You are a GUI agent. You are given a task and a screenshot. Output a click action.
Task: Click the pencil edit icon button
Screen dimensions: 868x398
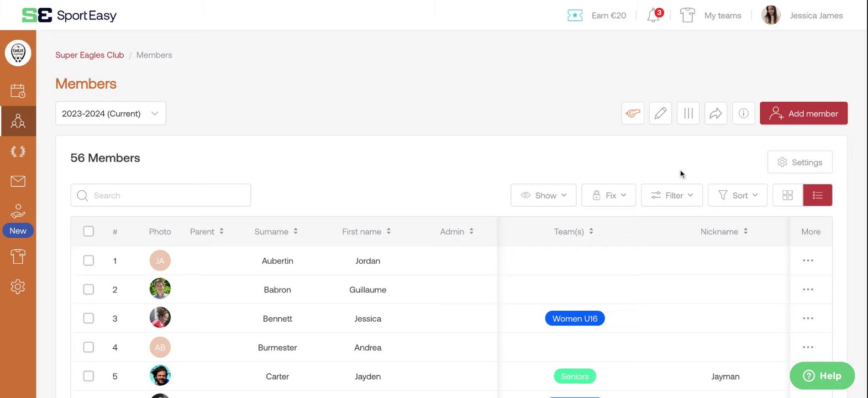[660, 113]
